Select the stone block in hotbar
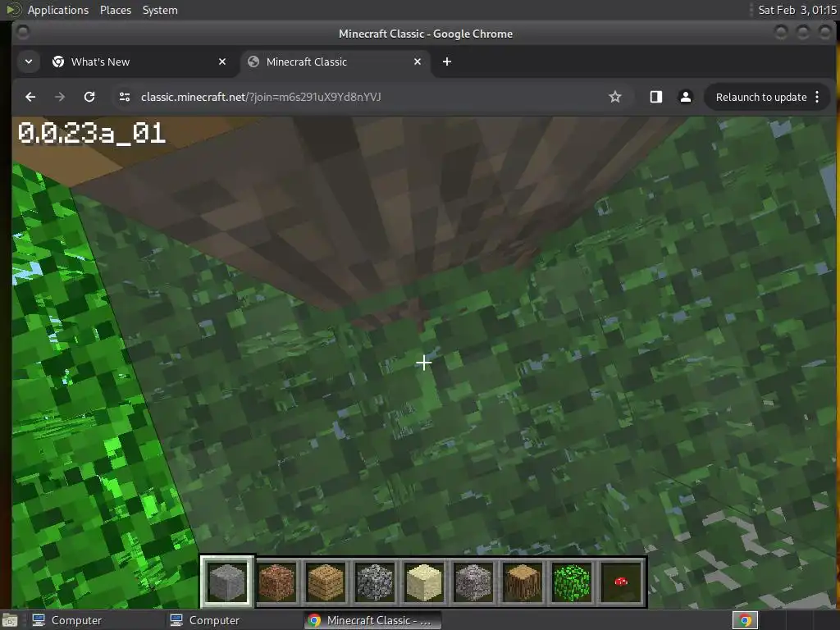The image size is (840, 630). coord(227,582)
